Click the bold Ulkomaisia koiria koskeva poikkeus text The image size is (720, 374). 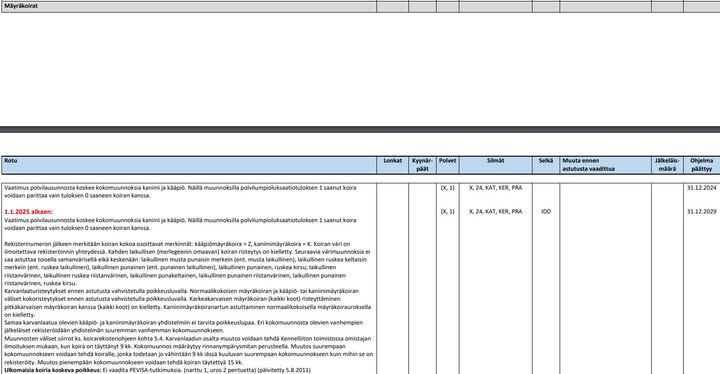tap(53, 370)
